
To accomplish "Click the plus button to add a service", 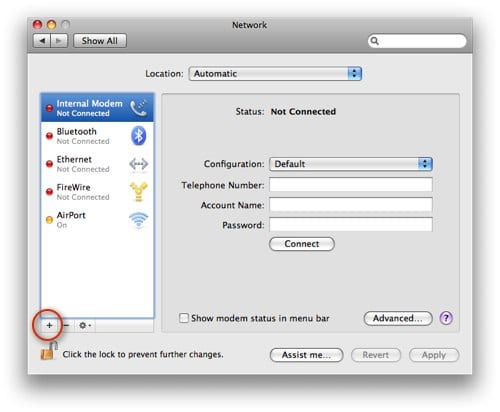I will coord(49,325).
